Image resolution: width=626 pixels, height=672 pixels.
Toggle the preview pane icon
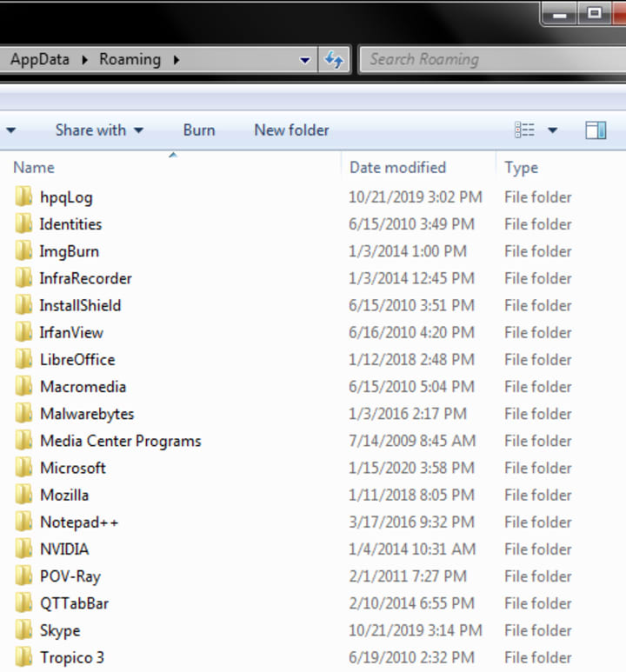click(x=596, y=130)
